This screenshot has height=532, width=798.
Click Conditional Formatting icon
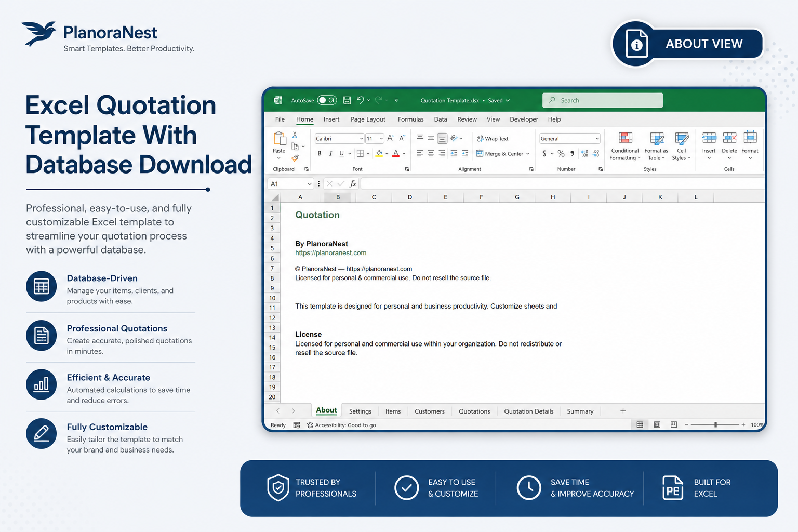626,138
